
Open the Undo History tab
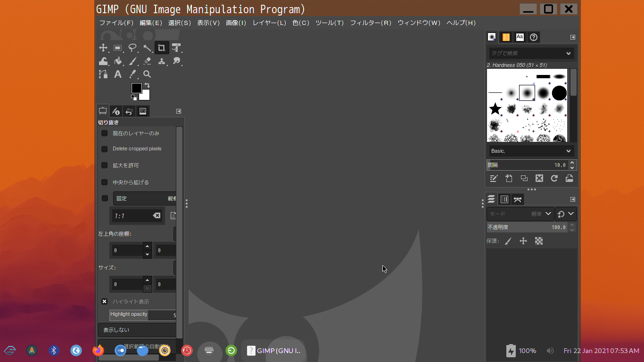[x=129, y=111]
